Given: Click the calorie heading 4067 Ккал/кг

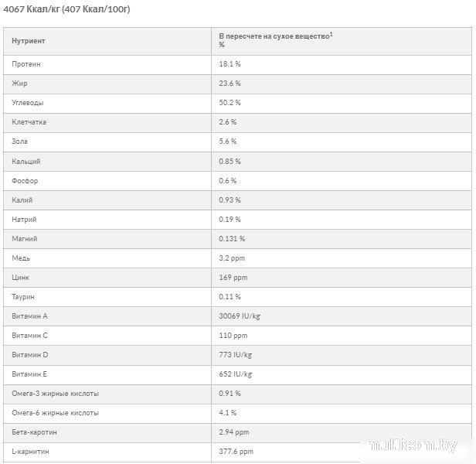Looking at the screenshot, I should (65, 11).
